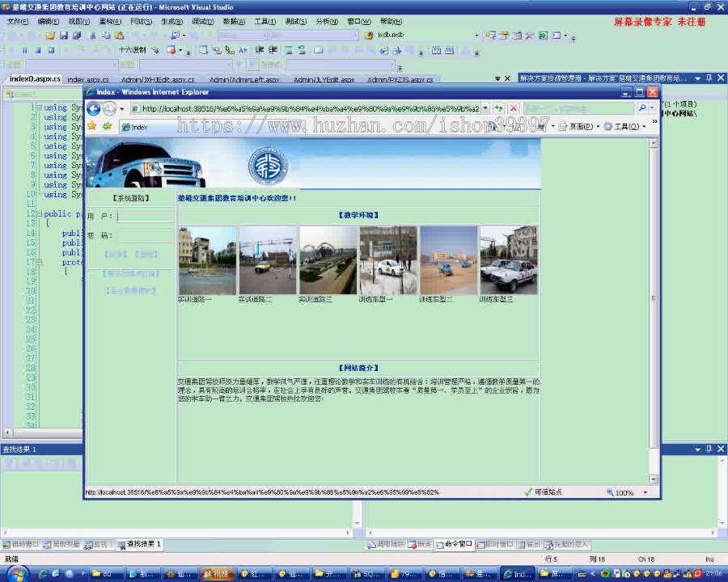728x582 pixels.
Task: Go back with the IE Back arrow
Action: pos(93,108)
